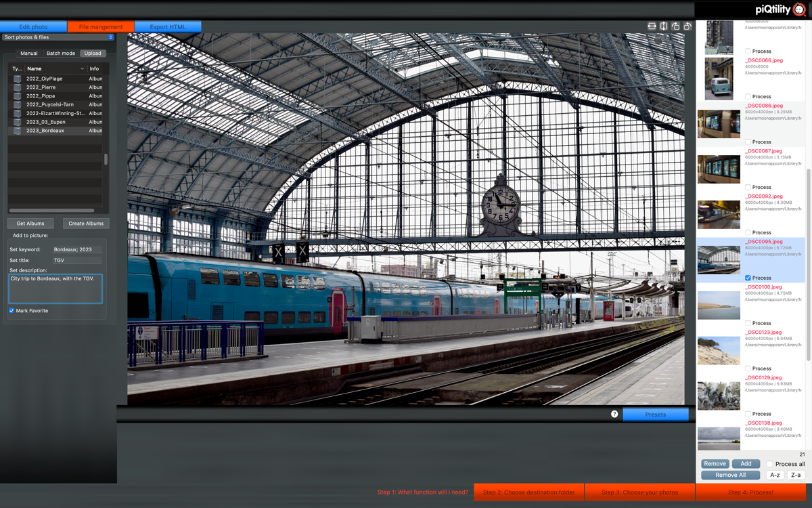Click the _DSC0123.jpeg file name
Image resolution: width=812 pixels, height=508 pixels.
pyautogui.click(x=763, y=333)
